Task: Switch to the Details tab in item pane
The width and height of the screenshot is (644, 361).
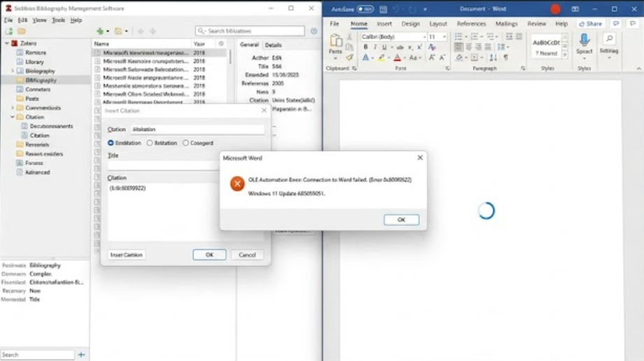Action: [x=273, y=45]
